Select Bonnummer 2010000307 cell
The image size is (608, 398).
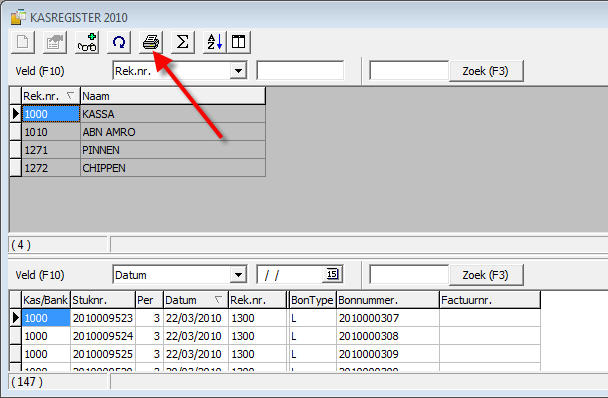pos(388,318)
